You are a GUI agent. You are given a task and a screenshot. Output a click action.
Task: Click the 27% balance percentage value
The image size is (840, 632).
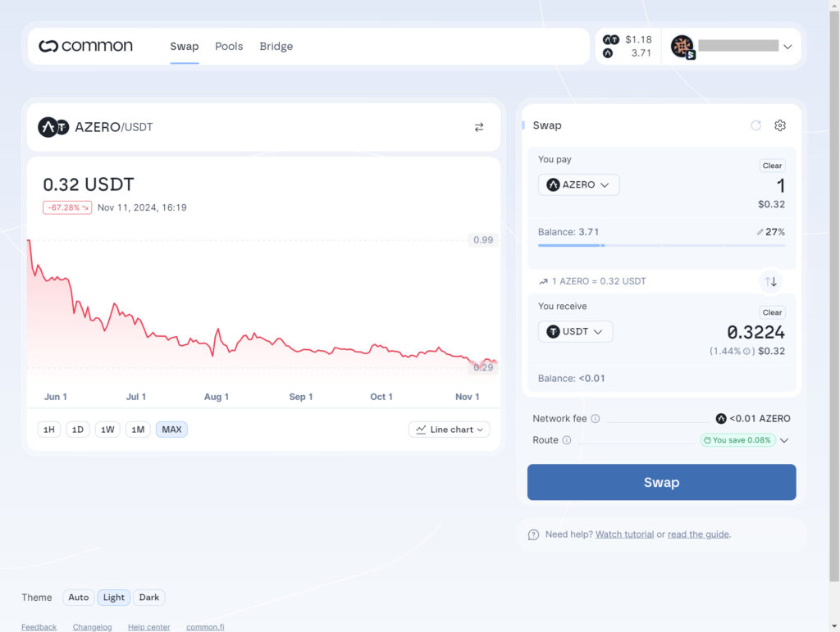pos(775,232)
